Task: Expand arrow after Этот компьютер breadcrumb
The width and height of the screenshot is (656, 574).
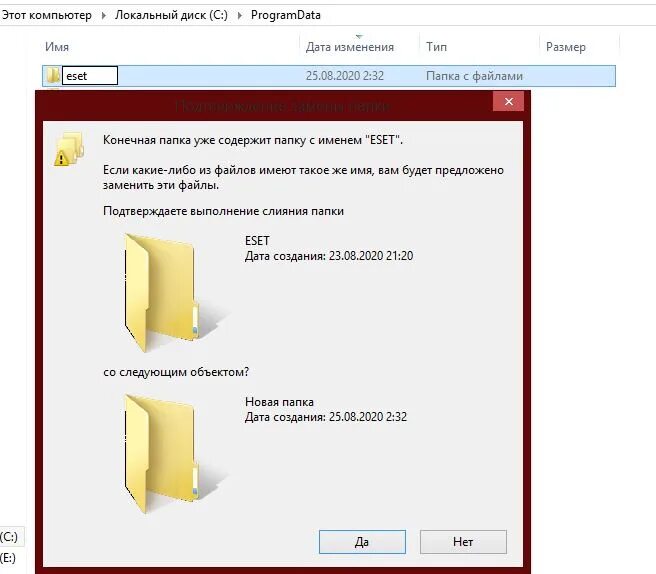Action: tap(104, 15)
